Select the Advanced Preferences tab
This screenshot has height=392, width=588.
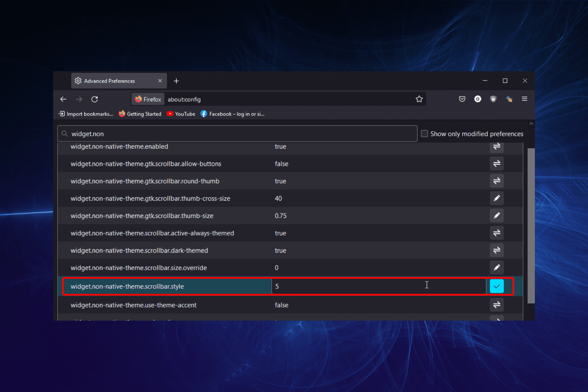pyautogui.click(x=119, y=81)
